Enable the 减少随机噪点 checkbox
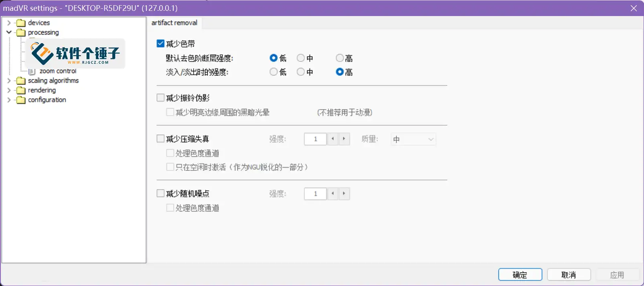The width and height of the screenshot is (644, 286). click(160, 193)
